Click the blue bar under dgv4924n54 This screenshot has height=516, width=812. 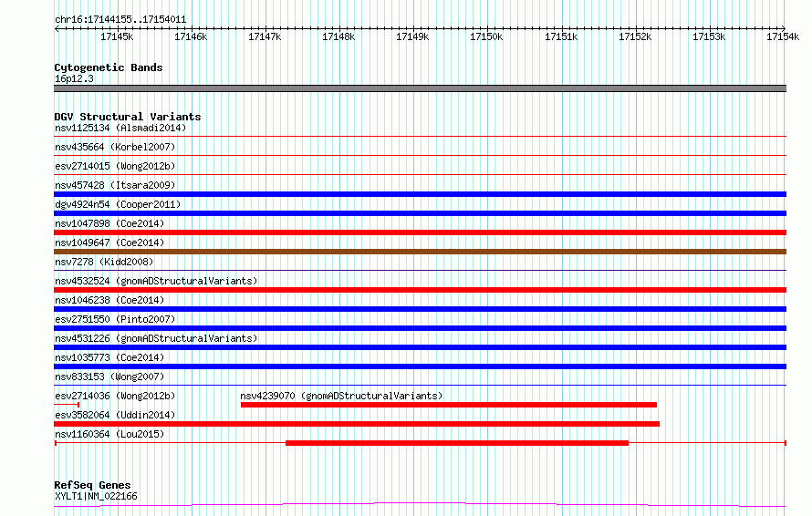pyautogui.click(x=420, y=213)
